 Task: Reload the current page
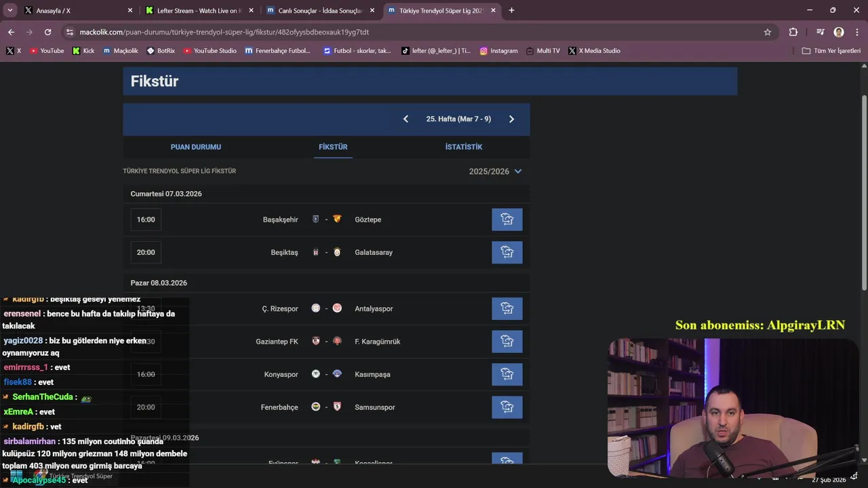[47, 32]
